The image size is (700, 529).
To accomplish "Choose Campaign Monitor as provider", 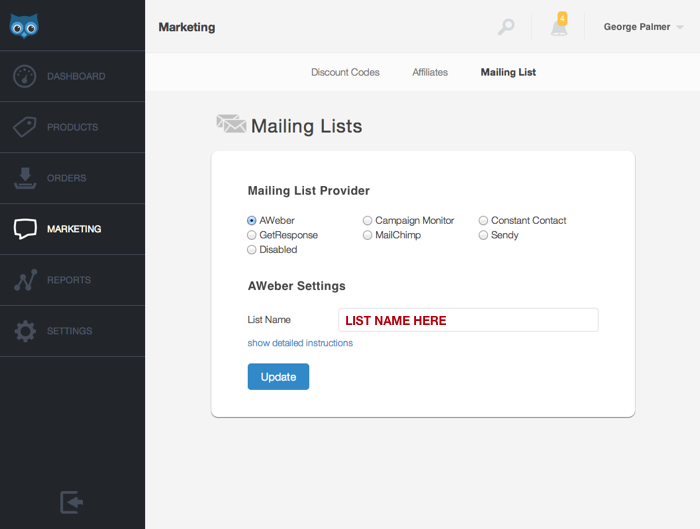I will (x=367, y=221).
